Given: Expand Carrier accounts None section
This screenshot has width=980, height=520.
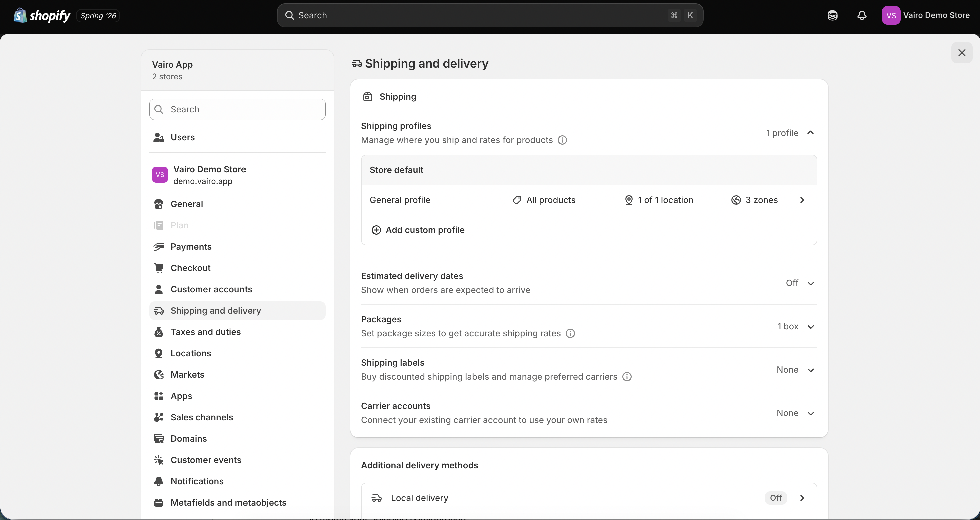Looking at the screenshot, I should pos(795,413).
